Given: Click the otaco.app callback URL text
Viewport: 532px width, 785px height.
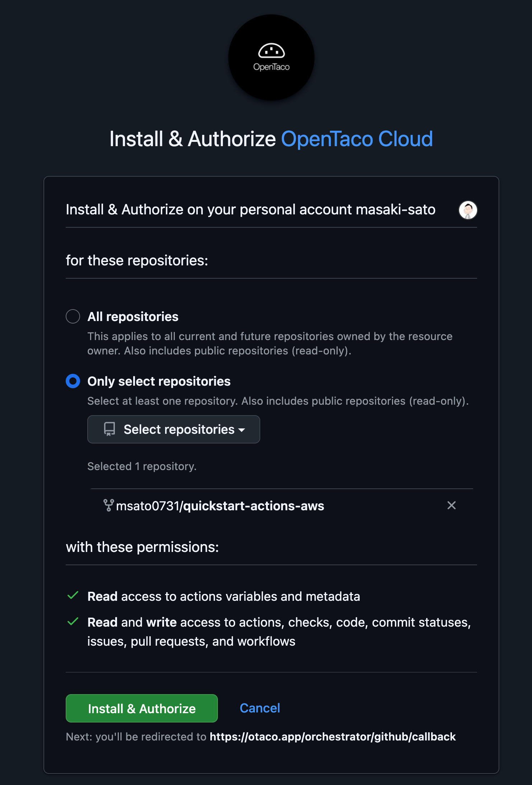Looking at the screenshot, I should click(x=332, y=737).
